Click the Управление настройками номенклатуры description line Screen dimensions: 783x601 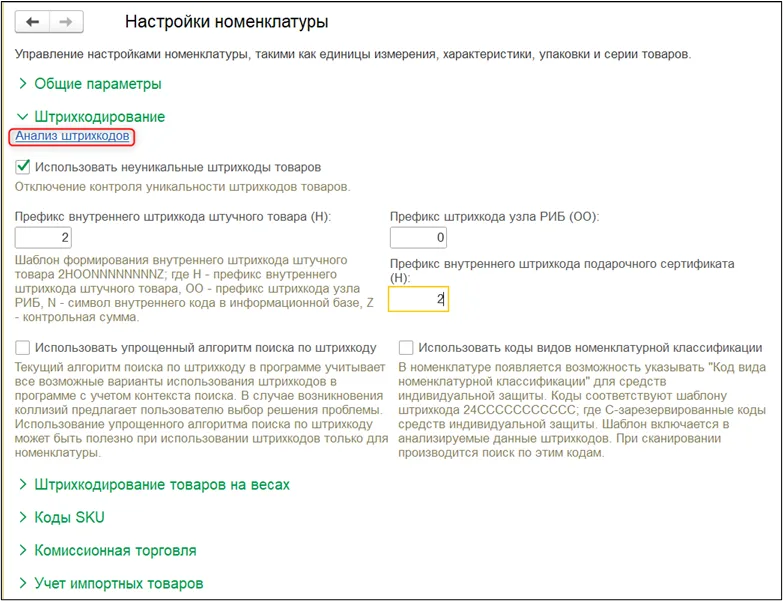(x=353, y=54)
